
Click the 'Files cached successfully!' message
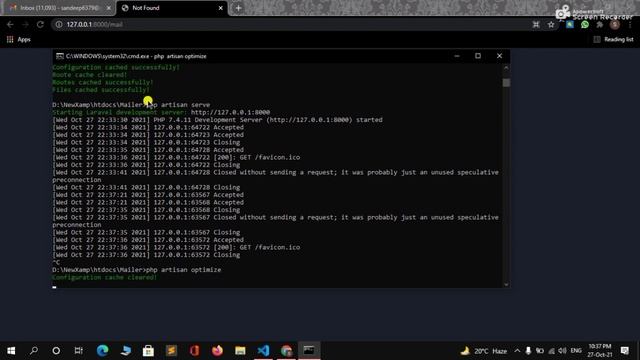(x=101, y=90)
